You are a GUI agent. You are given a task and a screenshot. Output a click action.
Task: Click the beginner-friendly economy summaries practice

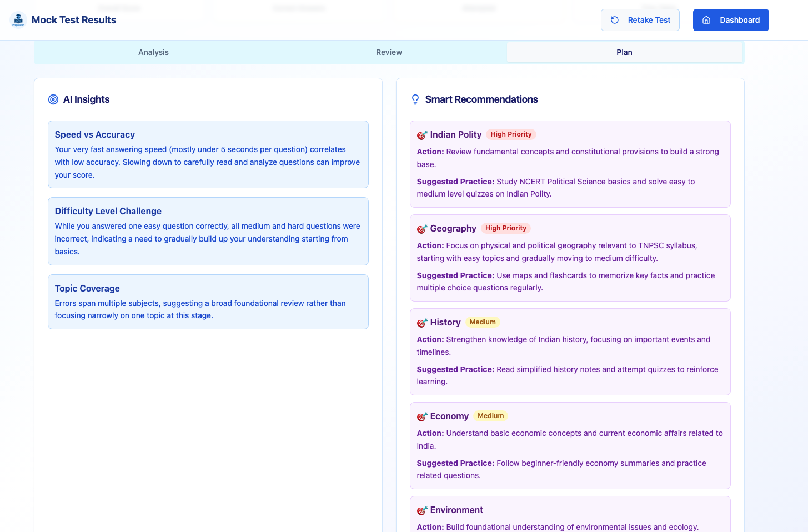(x=561, y=469)
